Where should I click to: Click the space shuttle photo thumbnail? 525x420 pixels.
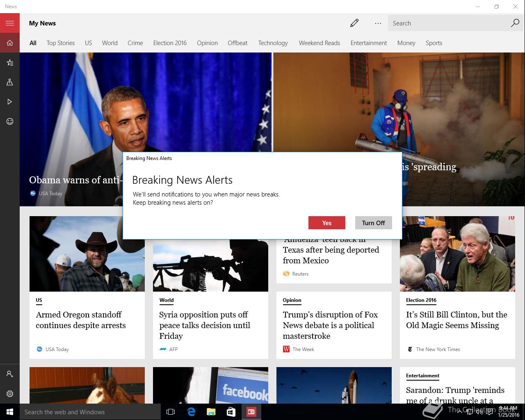[334, 385]
